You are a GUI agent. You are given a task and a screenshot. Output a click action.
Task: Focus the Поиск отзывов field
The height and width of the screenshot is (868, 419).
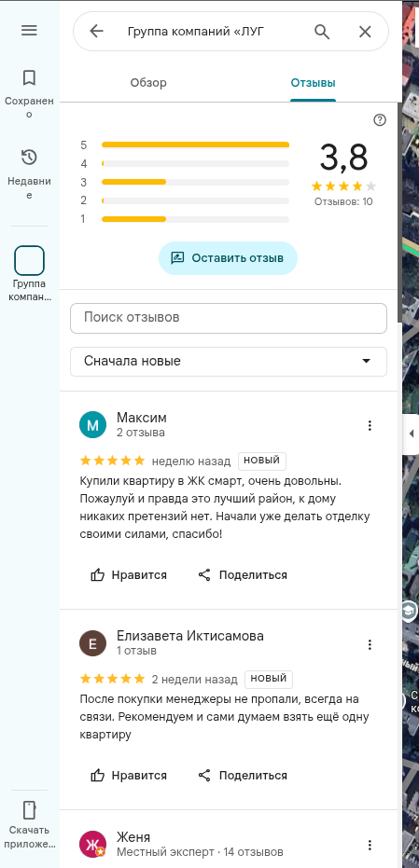click(229, 318)
